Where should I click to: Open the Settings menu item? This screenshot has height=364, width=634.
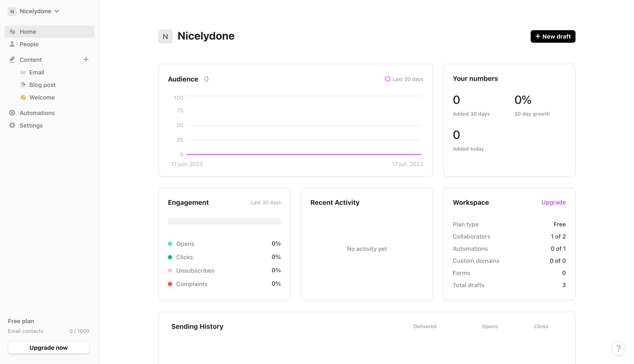[x=50, y=125]
